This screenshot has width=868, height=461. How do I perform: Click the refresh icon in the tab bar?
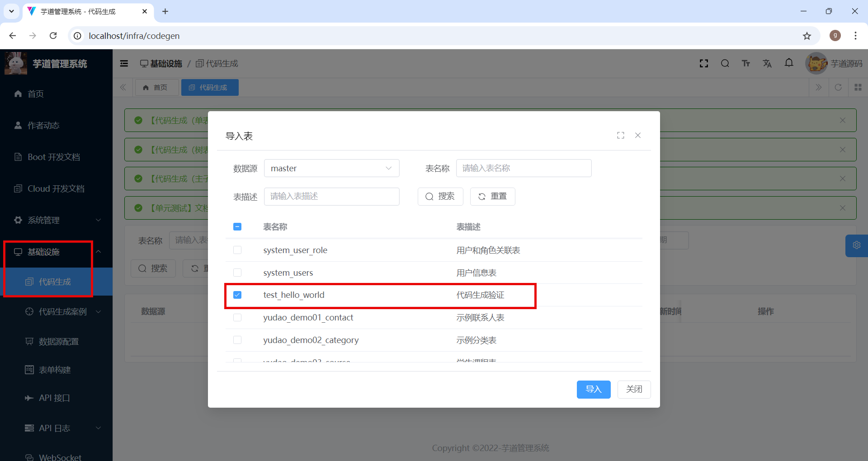point(838,87)
